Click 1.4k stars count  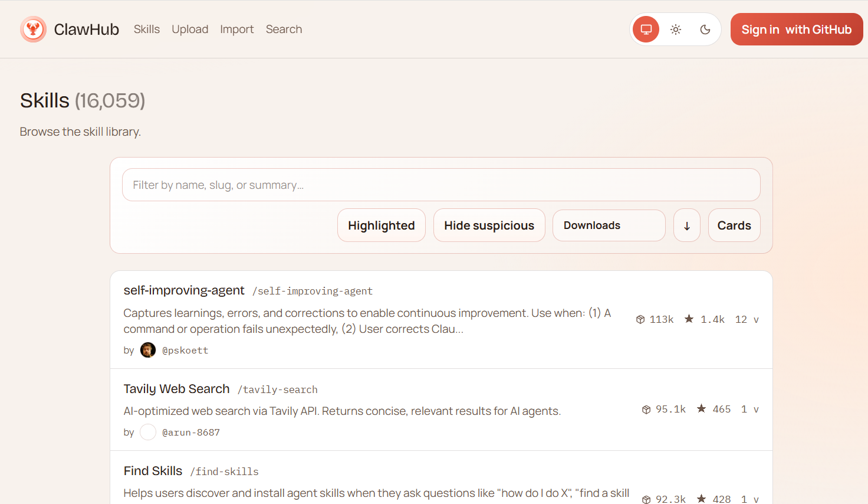[x=713, y=319]
